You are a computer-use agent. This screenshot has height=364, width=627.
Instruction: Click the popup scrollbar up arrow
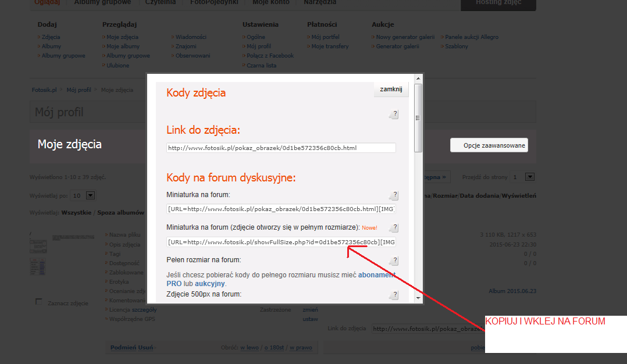tap(418, 78)
